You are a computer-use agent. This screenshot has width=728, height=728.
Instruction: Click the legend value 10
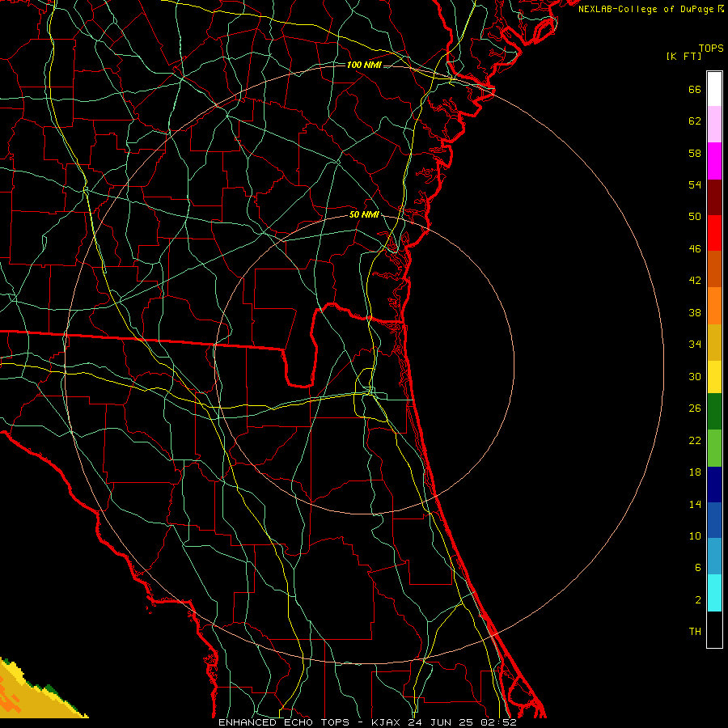click(x=695, y=535)
